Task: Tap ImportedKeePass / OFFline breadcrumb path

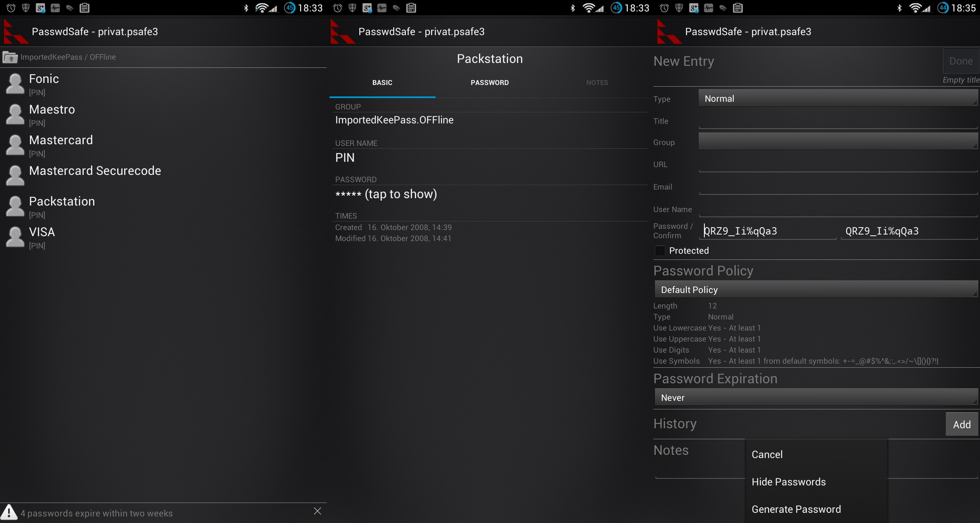Action: click(68, 57)
